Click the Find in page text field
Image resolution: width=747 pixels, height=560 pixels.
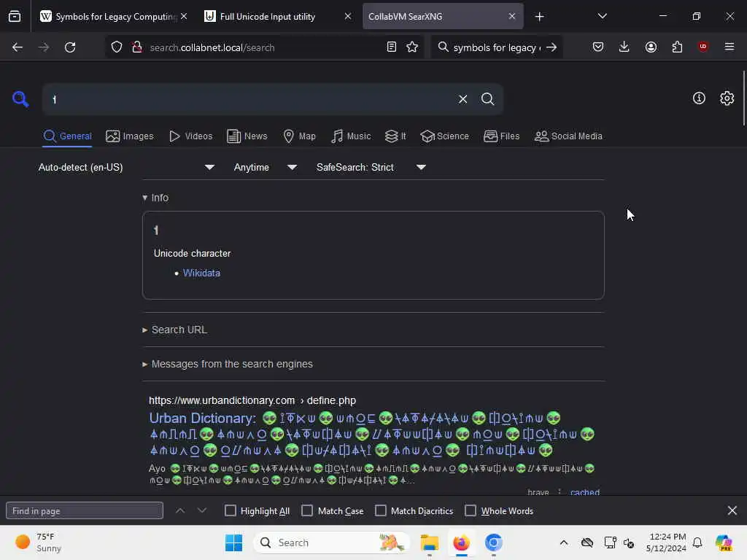[85, 510]
